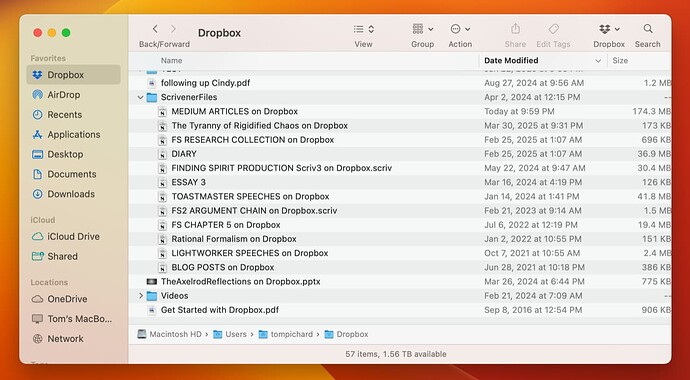Image resolution: width=690 pixels, height=380 pixels.
Task: Click the ESSAY 3 Scrivener icon
Action: pyautogui.click(x=162, y=182)
